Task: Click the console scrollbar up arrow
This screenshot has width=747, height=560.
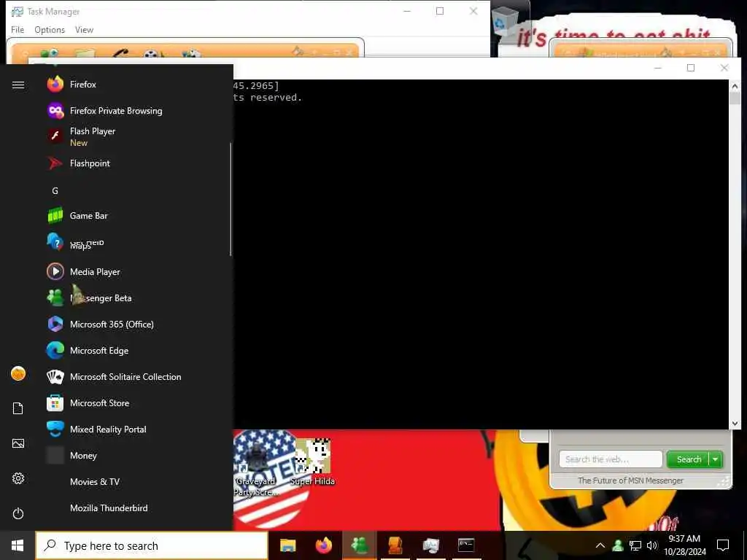Action: (x=735, y=86)
